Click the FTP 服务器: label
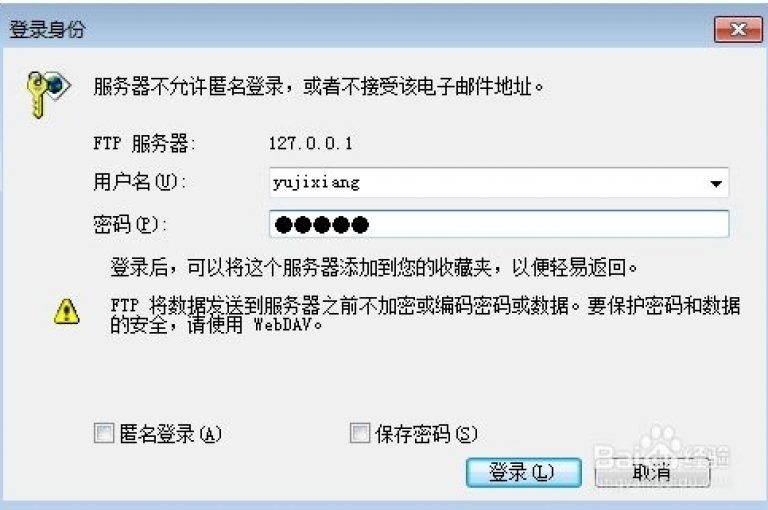The width and height of the screenshot is (768, 510). tap(144, 144)
